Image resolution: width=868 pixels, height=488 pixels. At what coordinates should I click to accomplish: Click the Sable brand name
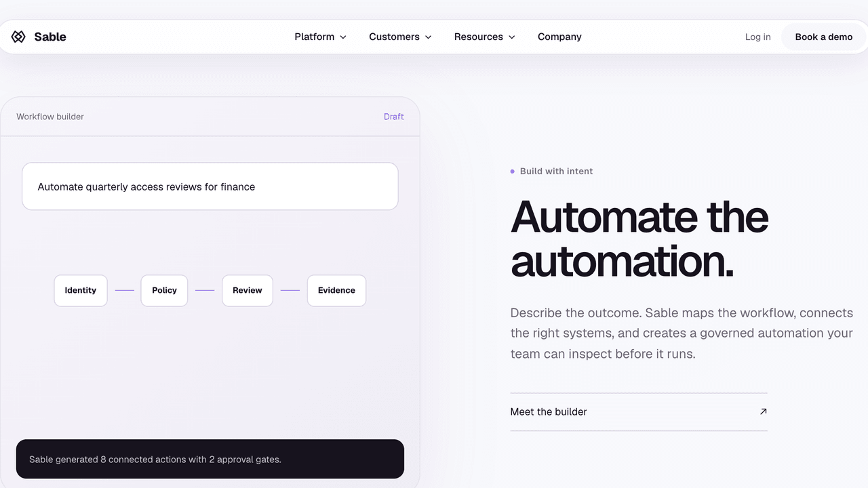click(x=50, y=37)
